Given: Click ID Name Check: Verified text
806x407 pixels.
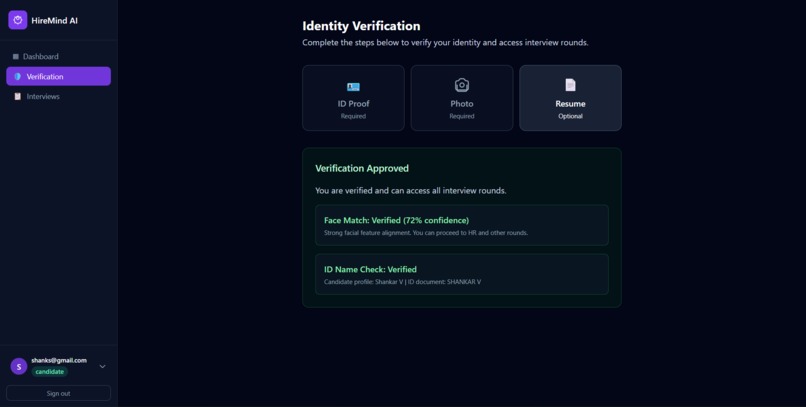Looking at the screenshot, I should (370, 269).
